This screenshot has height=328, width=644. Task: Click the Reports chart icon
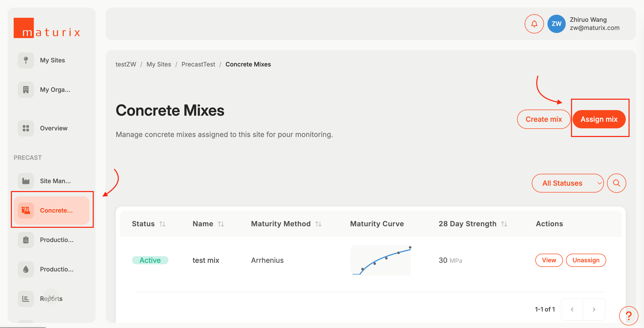click(x=26, y=299)
